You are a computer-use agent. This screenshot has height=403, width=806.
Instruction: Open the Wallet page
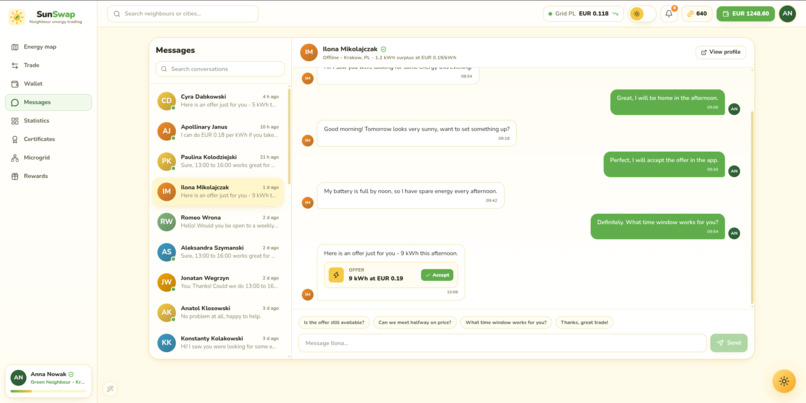[48, 84]
